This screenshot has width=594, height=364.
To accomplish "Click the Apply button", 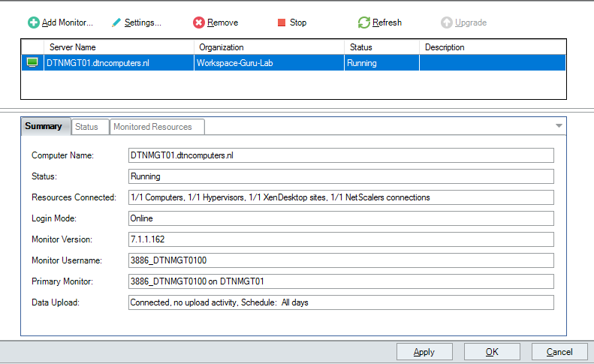I will point(424,352).
